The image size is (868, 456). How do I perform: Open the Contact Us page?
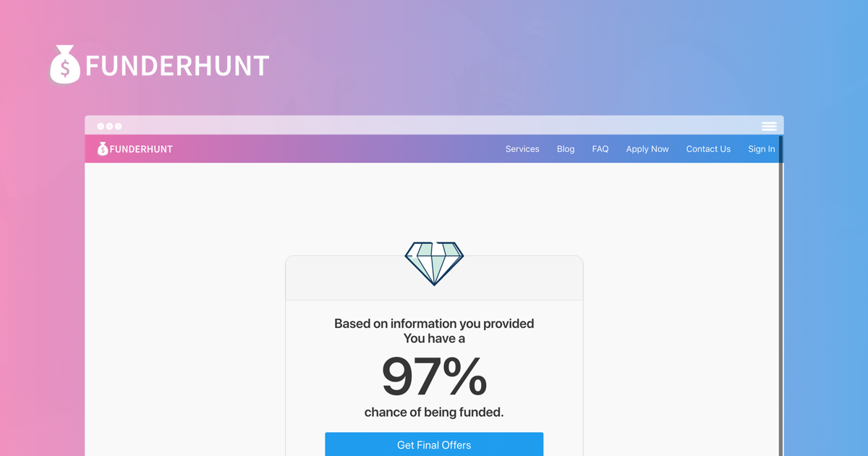708,148
